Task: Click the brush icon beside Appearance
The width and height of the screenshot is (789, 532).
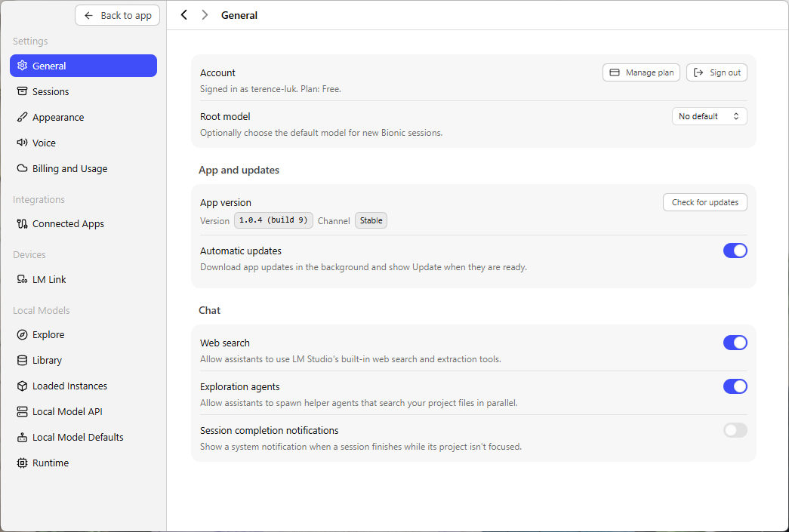Action: pyautogui.click(x=22, y=117)
